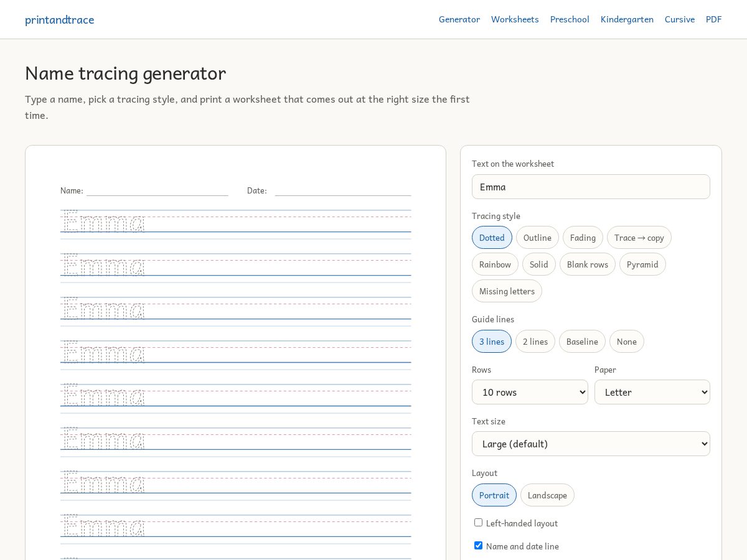Click the 'Text size' label
The height and width of the screenshot is (560, 747).
tap(489, 421)
